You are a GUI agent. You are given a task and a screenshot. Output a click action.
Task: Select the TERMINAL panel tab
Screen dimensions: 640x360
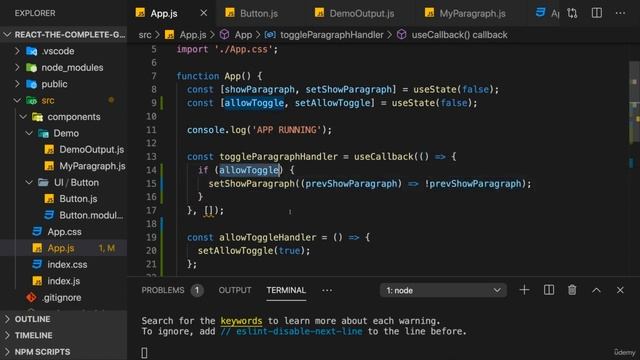click(x=286, y=290)
